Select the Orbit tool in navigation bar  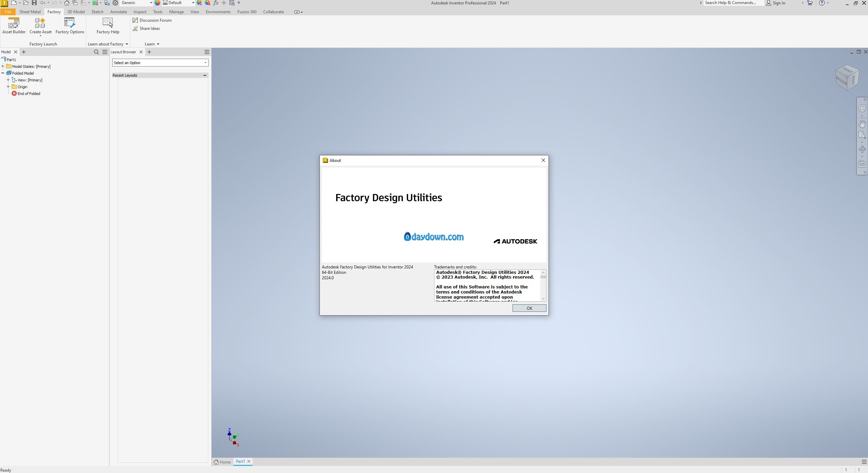pyautogui.click(x=862, y=149)
